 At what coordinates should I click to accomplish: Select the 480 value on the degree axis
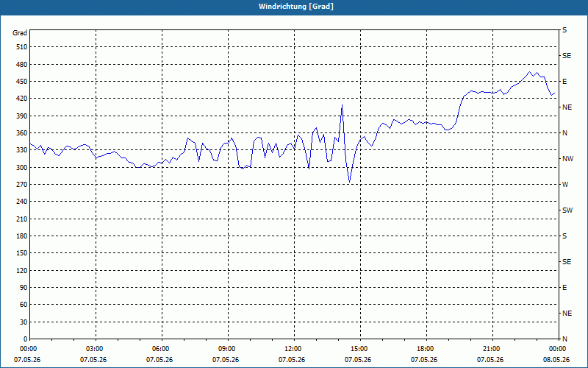click(x=22, y=65)
